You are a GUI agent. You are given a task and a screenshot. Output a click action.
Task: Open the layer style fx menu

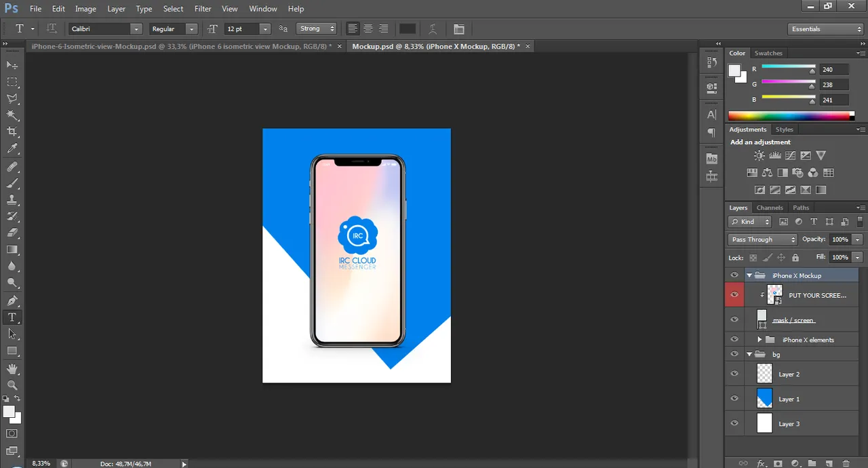pos(761,463)
